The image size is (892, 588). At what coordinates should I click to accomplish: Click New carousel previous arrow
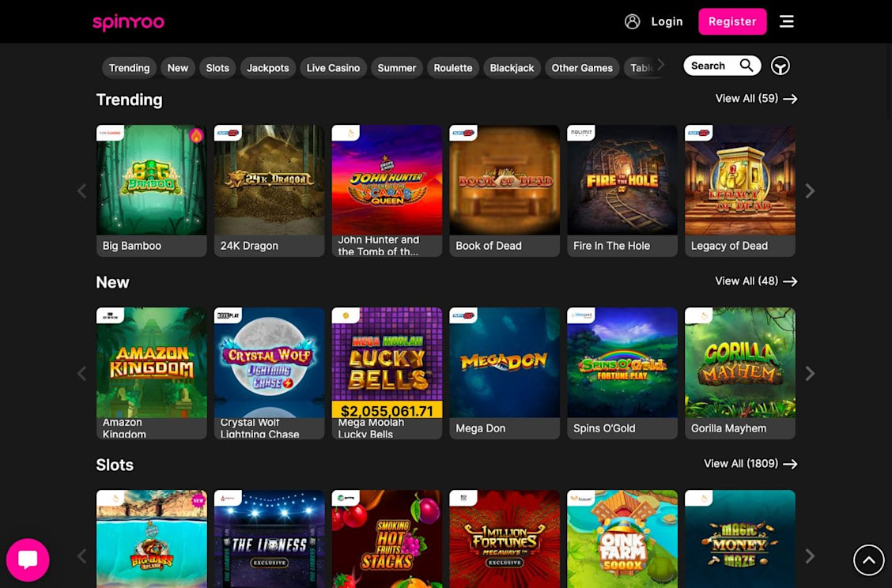(x=82, y=373)
